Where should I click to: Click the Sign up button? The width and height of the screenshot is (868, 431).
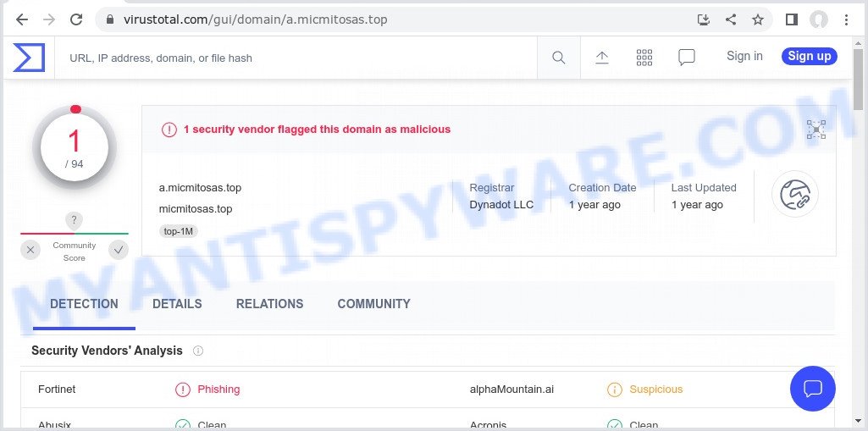[810, 56]
